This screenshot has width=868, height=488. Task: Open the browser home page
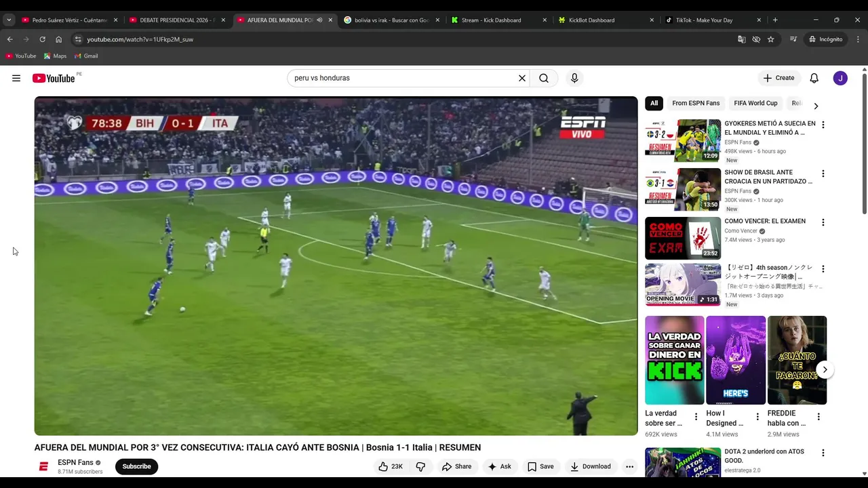(x=58, y=39)
